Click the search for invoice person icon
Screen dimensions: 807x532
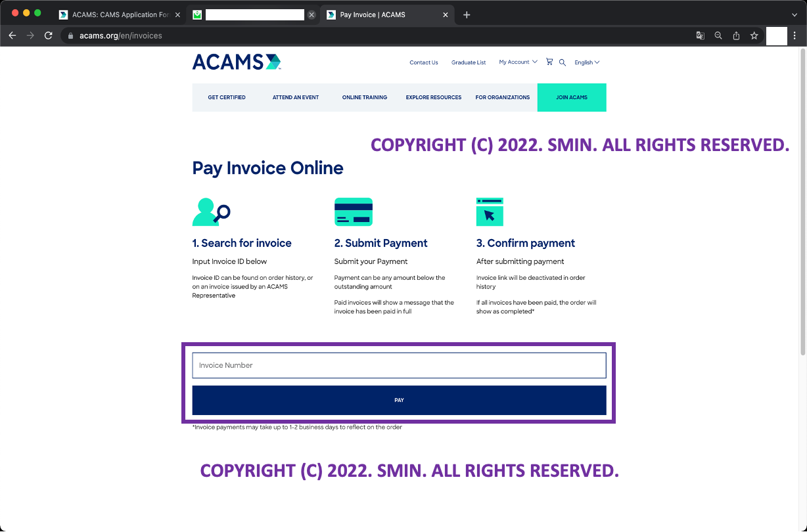212,211
